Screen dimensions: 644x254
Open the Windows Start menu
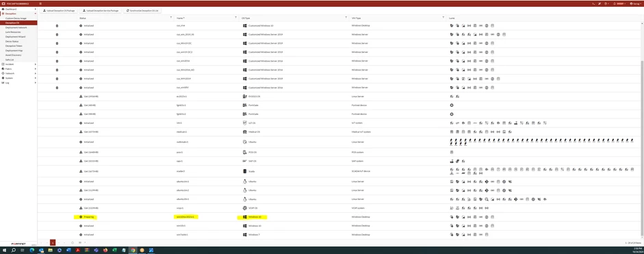[x=4, y=250]
